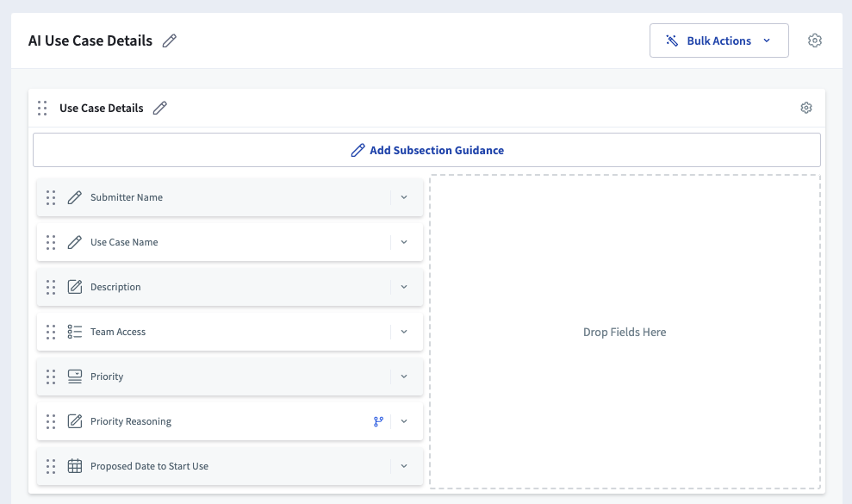Click Add Subsection Guidance button

[426, 150]
